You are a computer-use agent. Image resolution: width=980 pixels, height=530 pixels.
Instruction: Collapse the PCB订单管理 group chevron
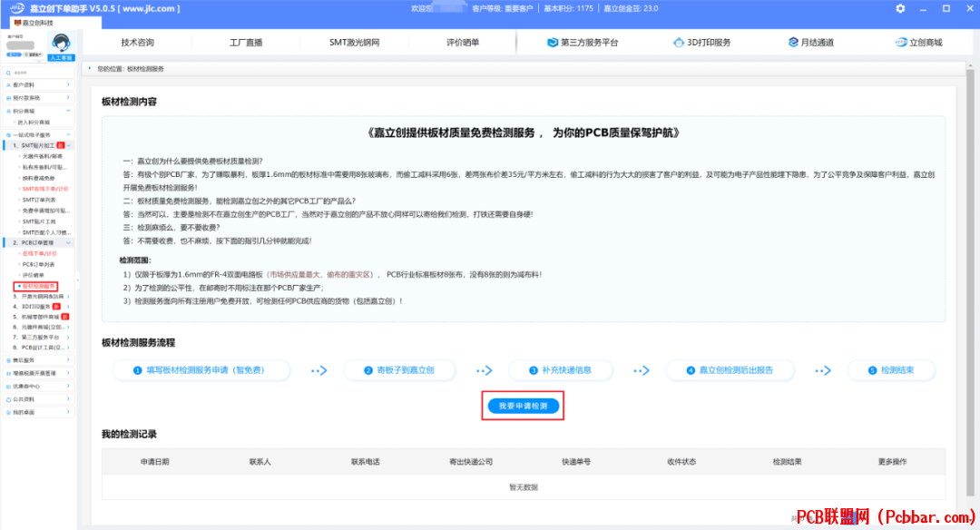[x=68, y=242]
